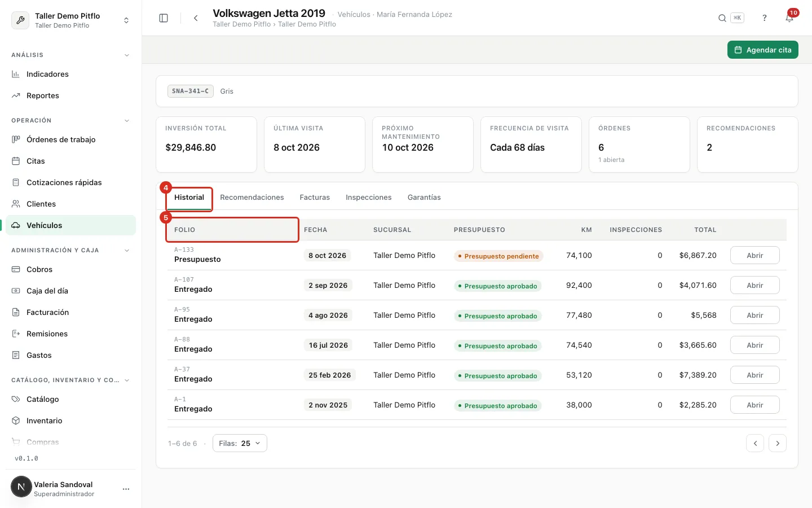This screenshot has width=812, height=508.
Task: Open Reportes in the sidebar
Action: point(70,95)
